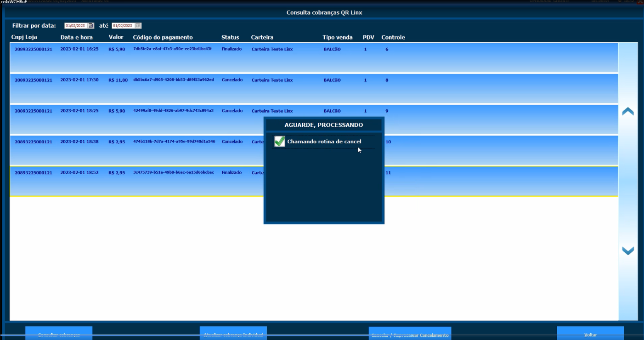Click 'Carteira Teste Linx' in the 16:25 row
The width and height of the screenshot is (644, 340).
[x=272, y=49]
